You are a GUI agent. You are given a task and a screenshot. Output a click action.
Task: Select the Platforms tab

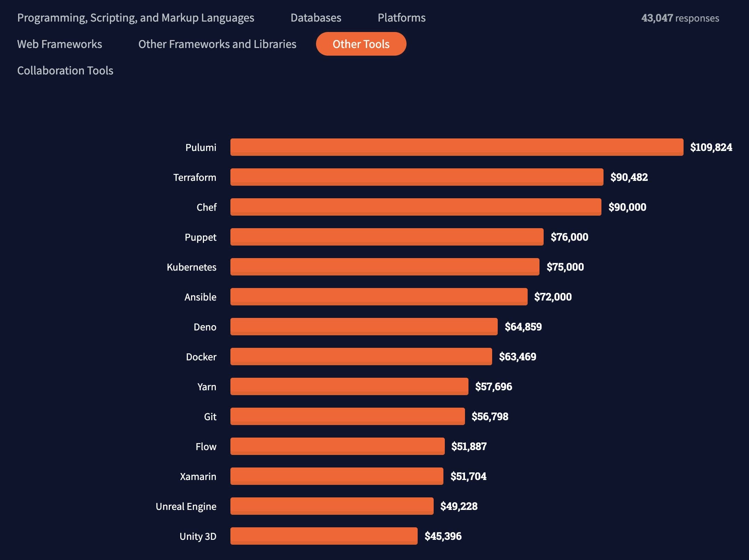click(401, 18)
